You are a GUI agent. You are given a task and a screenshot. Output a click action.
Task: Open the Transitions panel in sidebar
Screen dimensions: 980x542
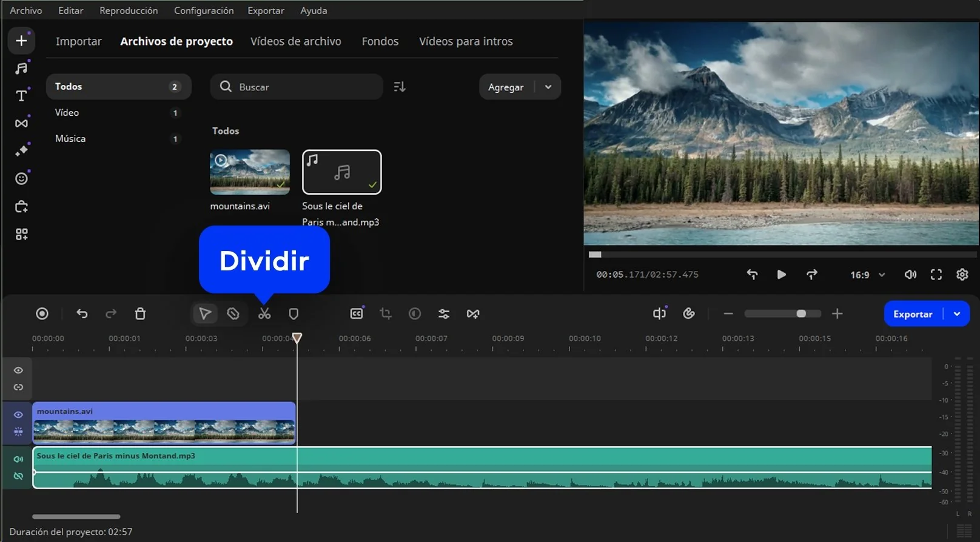pyautogui.click(x=21, y=123)
